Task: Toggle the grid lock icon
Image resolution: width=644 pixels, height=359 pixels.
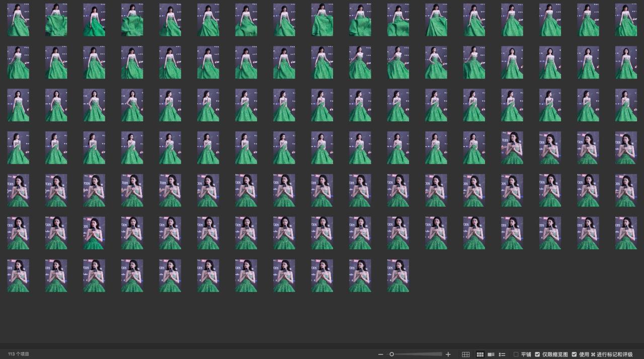Action: (x=465, y=354)
